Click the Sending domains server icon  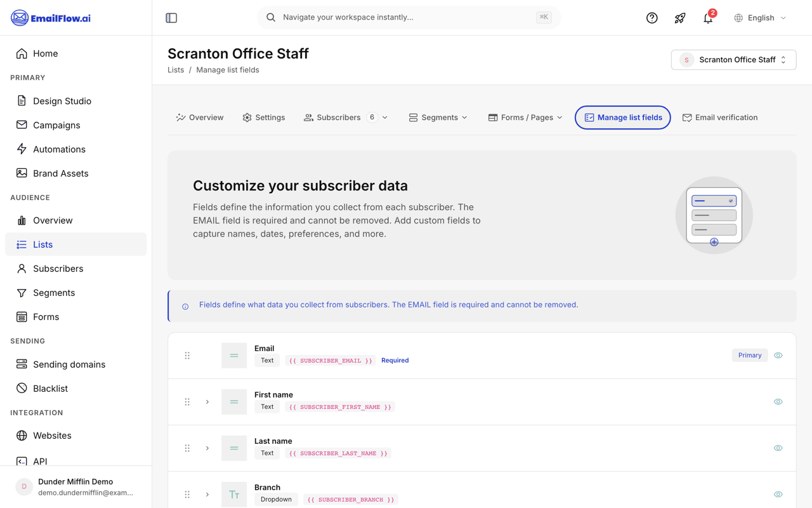(x=22, y=364)
